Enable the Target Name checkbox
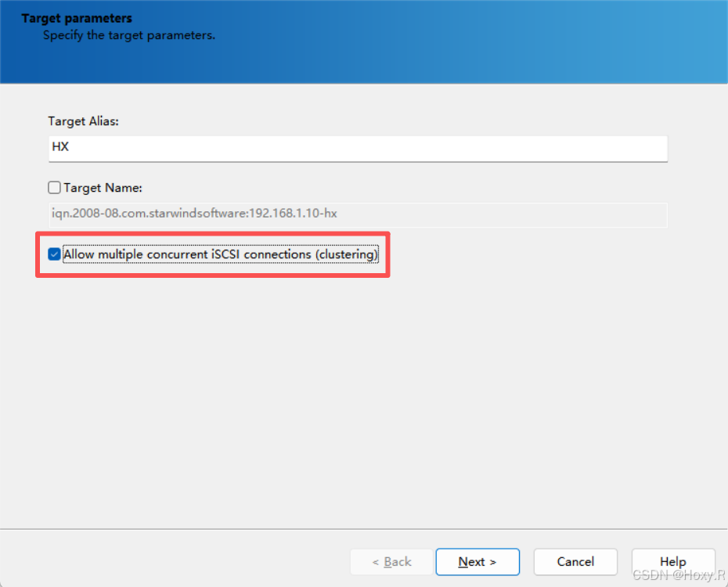The height and width of the screenshot is (587, 728). pyautogui.click(x=54, y=188)
